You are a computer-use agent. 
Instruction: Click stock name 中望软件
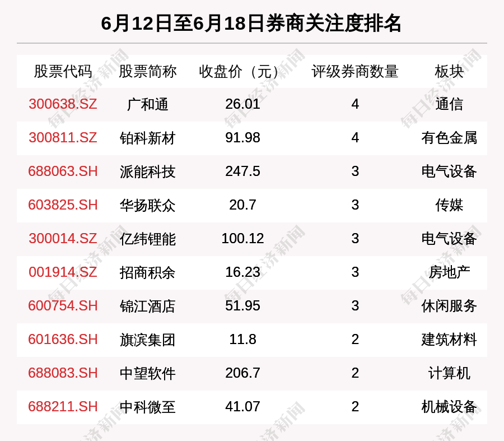[x=147, y=373]
